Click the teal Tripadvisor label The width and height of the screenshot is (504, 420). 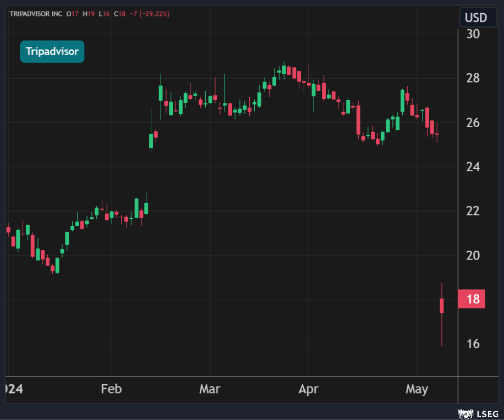52,52
